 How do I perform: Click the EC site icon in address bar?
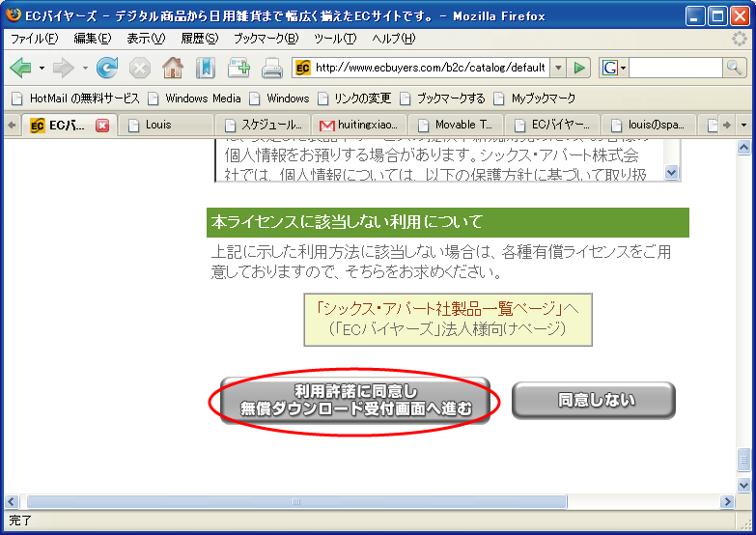tap(303, 68)
